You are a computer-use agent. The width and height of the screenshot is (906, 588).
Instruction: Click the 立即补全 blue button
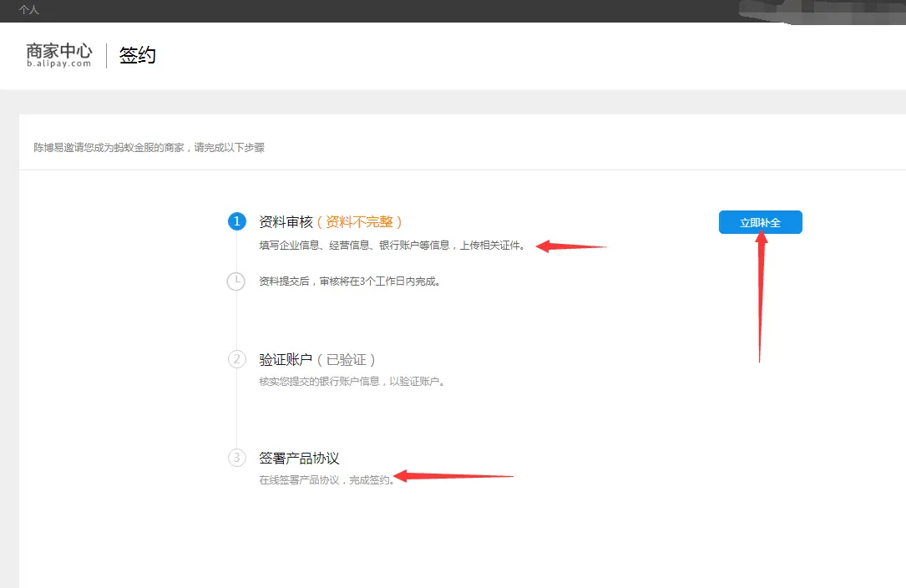tap(760, 222)
